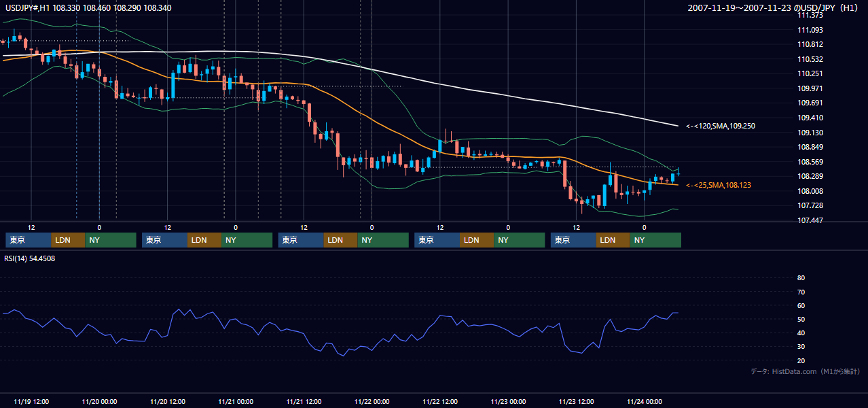The width and height of the screenshot is (868, 408).
Task: Click the 11/22 12:00 time label
Action: point(440,401)
